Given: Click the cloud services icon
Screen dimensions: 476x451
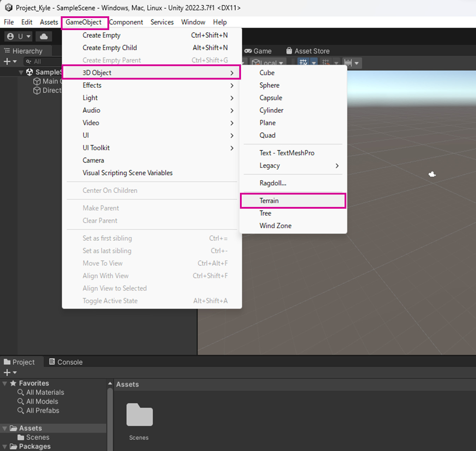Looking at the screenshot, I should 44,36.
